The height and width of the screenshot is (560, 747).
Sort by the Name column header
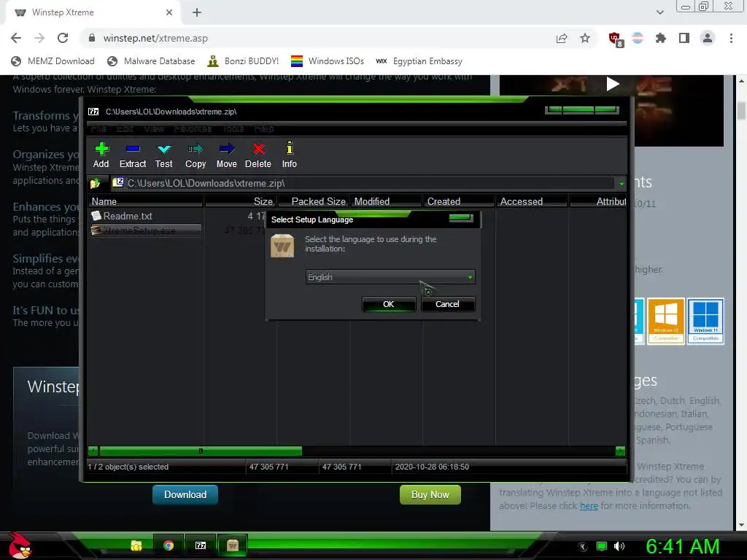point(146,201)
